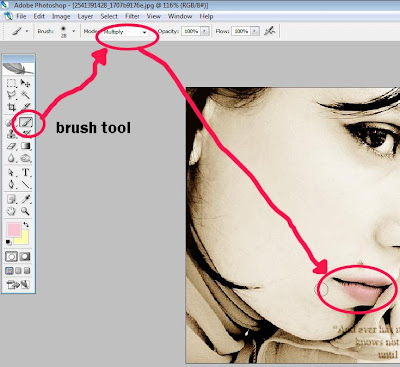Select the Rectangular Marquee tool

(12, 83)
